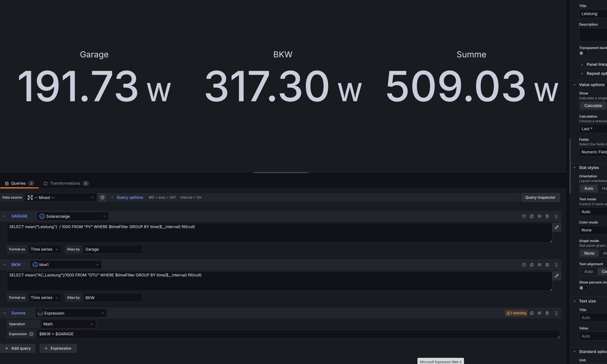
Task: Hide the GARAGE query response
Action: (x=539, y=216)
